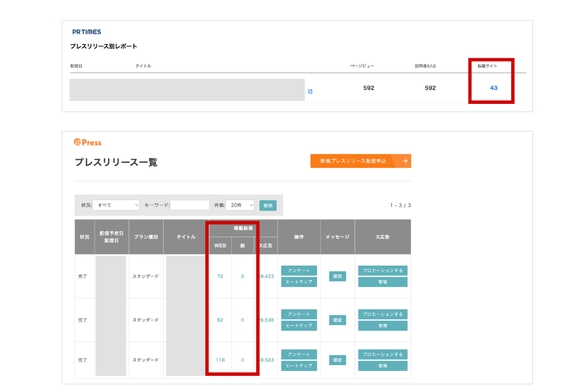Open the 43 転載サイト count link
The height and width of the screenshot is (392, 588).
493,88
